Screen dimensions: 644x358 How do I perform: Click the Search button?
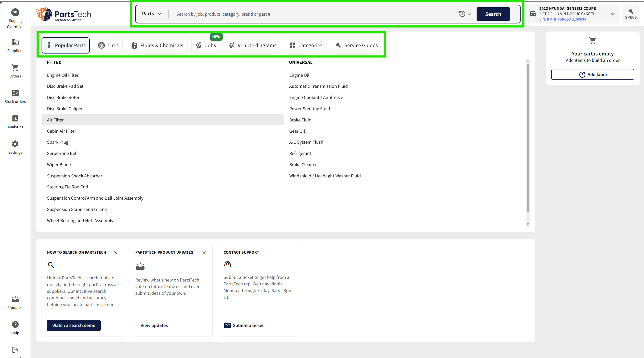[x=493, y=14]
